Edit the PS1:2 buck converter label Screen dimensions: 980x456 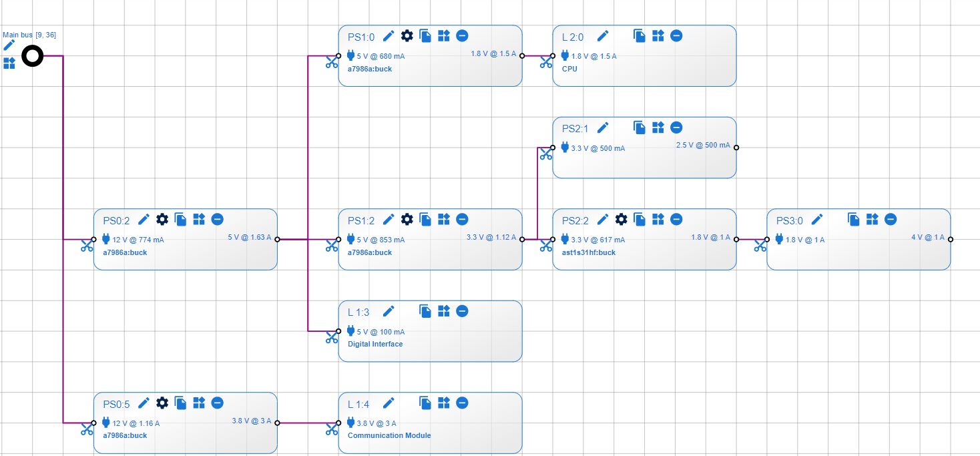click(389, 219)
